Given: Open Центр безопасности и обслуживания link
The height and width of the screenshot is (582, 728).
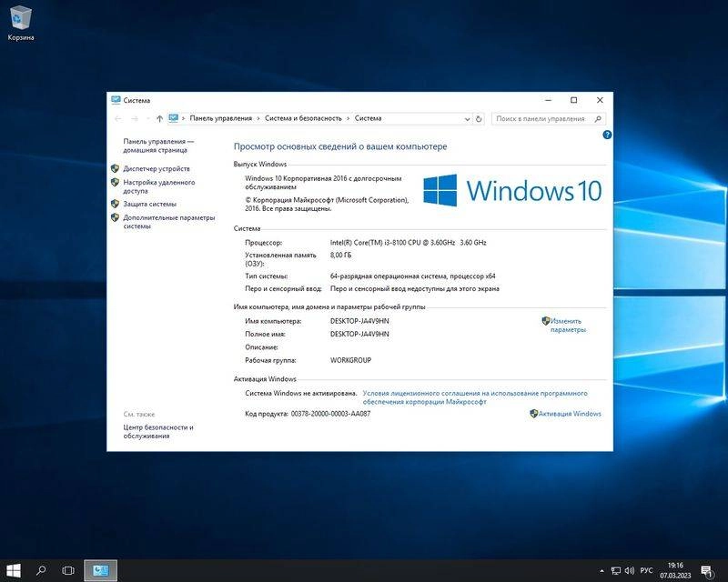Looking at the screenshot, I should pos(157,432).
